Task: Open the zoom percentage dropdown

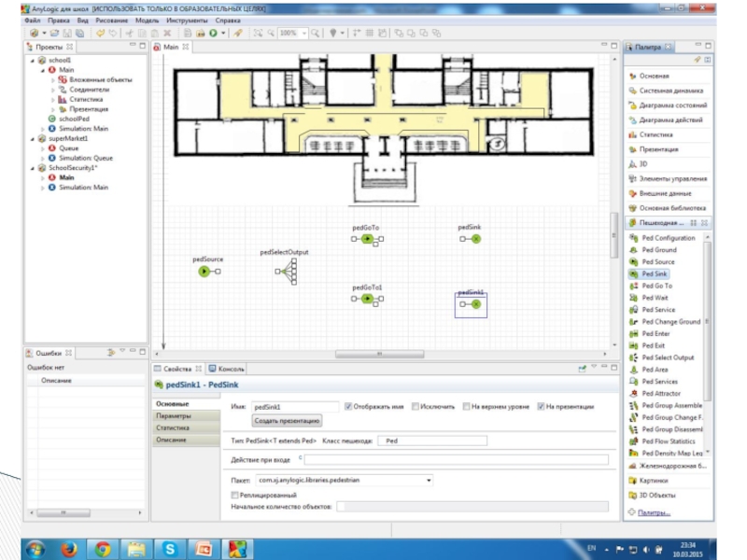Action: tap(303, 33)
